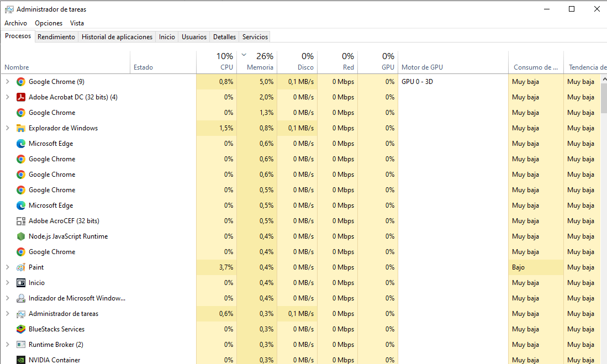Click the Runtime Broker (2) icon
The width and height of the screenshot is (607, 364).
[21, 345]
